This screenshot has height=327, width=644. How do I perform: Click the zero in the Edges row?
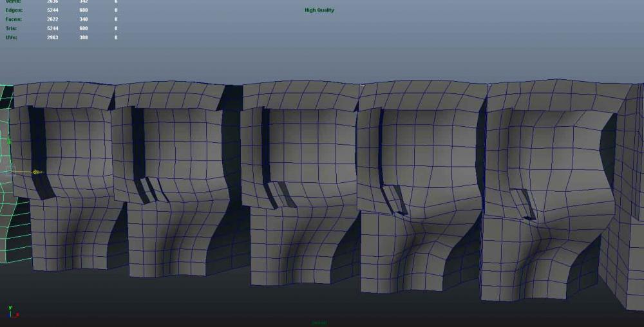point(116,10)
